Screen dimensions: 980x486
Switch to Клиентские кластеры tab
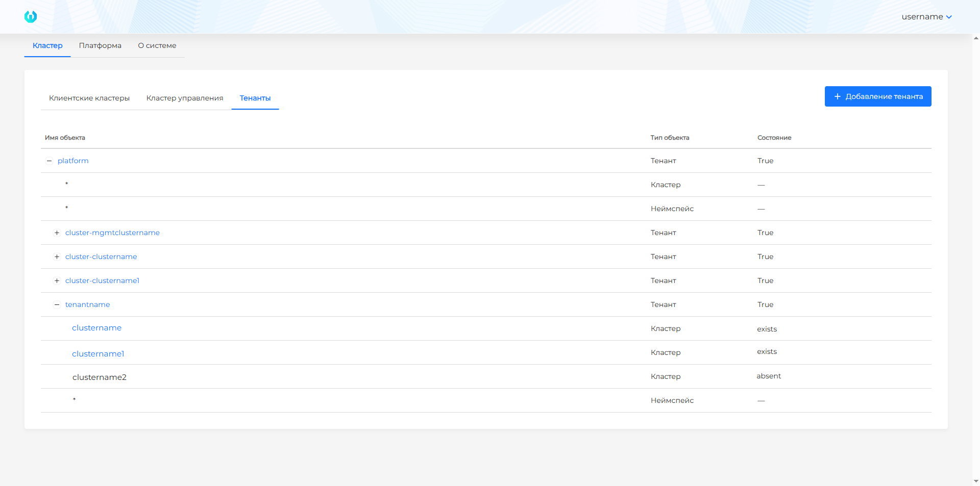tap(89, 98)
